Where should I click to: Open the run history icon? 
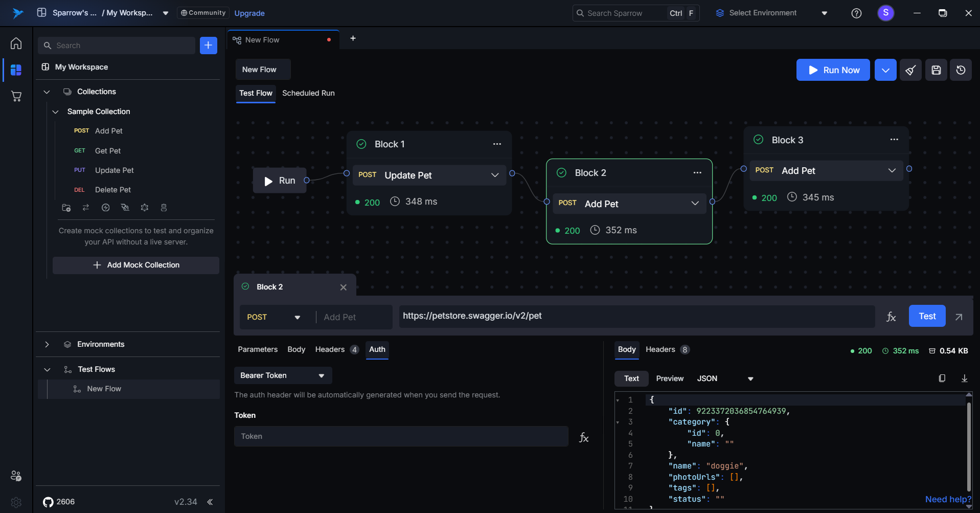coord(961,70)
